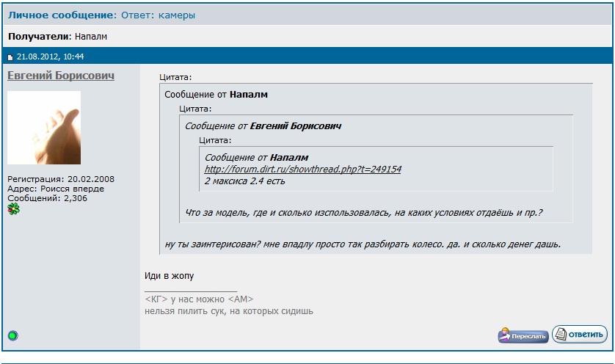Open the forum.dirt.ru showthread link
Image resolution: width=615 pixels, height=364 pixels.
click(x=303, y=169)
